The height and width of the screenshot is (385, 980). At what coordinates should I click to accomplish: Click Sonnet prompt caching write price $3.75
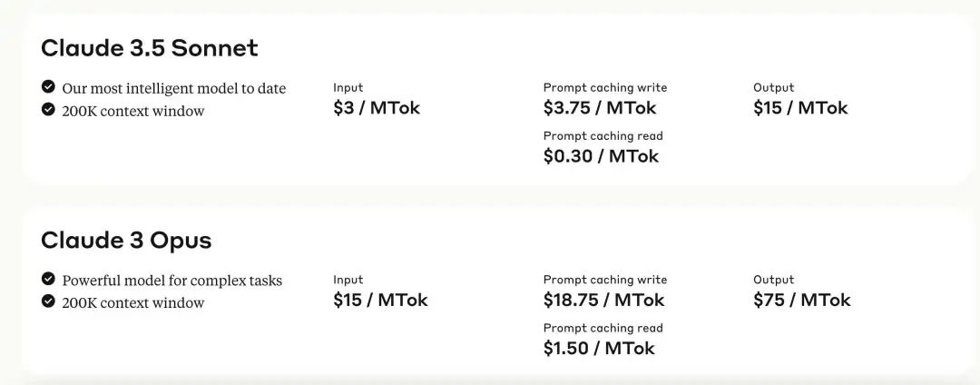600,108
